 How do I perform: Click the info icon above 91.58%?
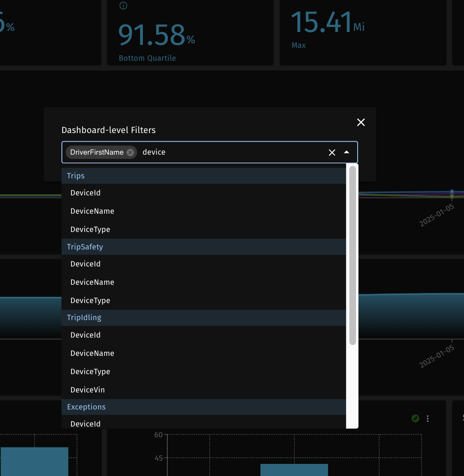[x=123, y=6]
